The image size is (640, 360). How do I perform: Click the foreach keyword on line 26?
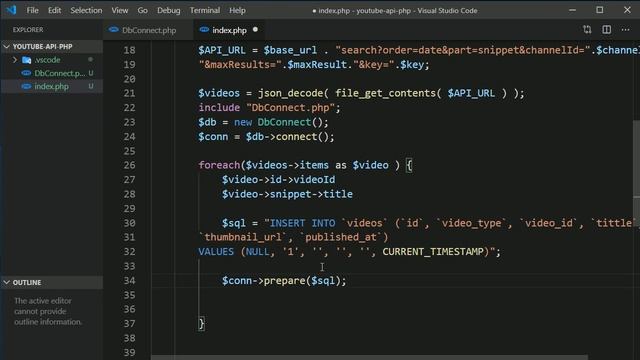pos(219,165)
